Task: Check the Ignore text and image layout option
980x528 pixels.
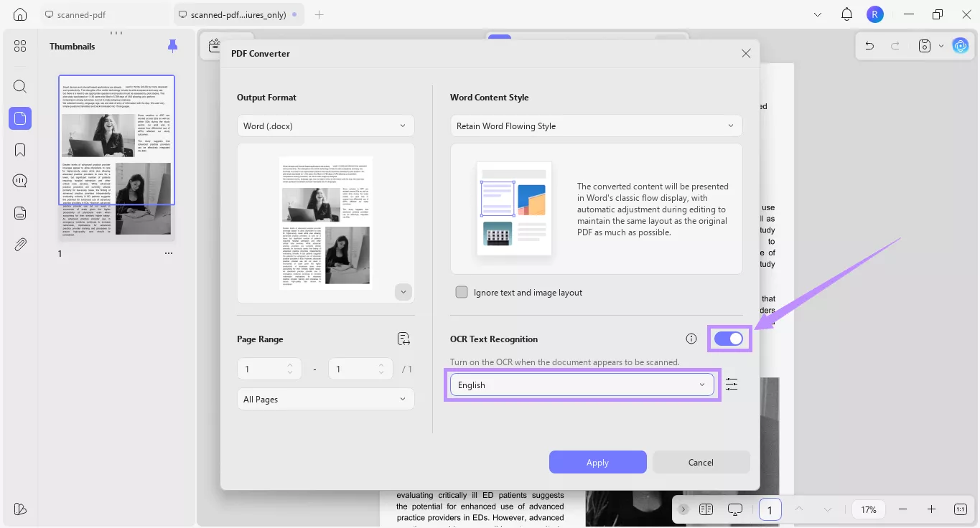Action: pos(462,292)
